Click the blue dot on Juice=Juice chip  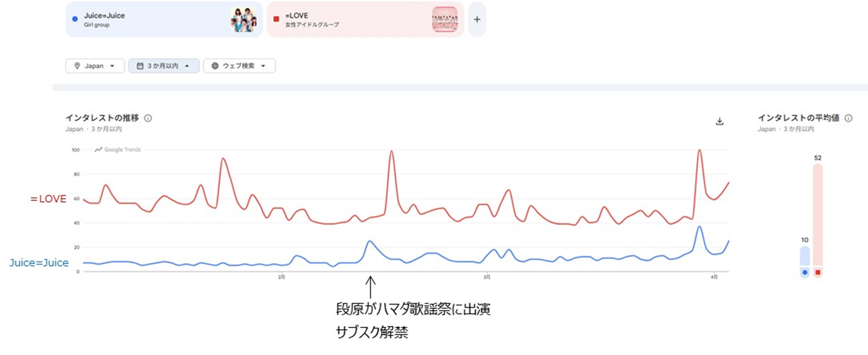75,19
